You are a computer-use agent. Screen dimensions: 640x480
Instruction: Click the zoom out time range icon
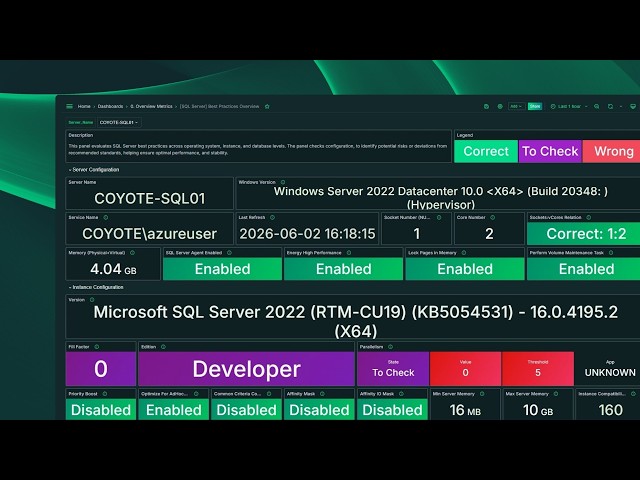pos(597,107)
